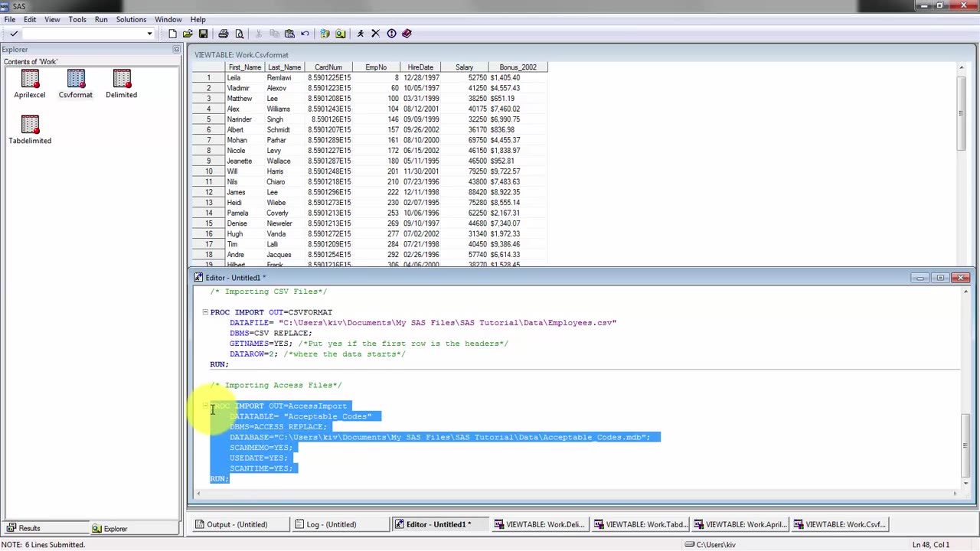Open the View menu
This screenshot has width=980, height=551.
[52, 19]
